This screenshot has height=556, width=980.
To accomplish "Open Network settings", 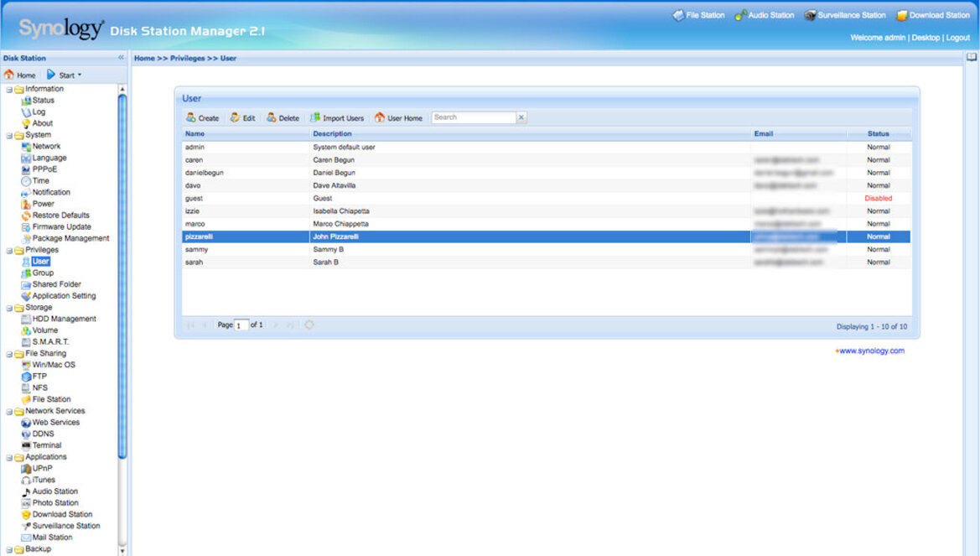I will coord(46,147).
